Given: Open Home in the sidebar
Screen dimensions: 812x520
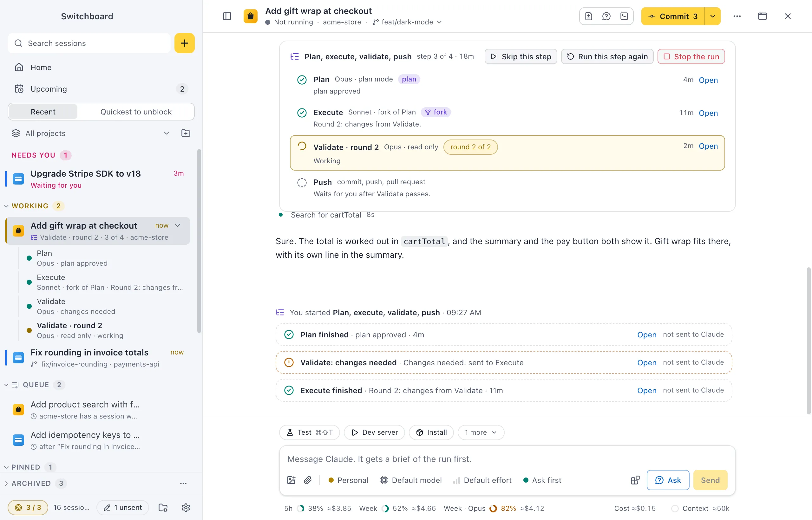Looking at the screenshot, I should 101,67.
